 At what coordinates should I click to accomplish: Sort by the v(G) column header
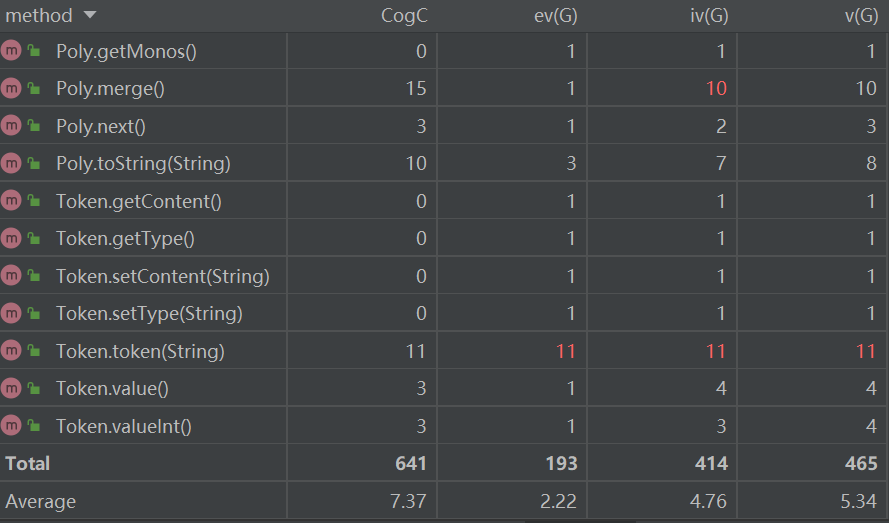(860, 16)
